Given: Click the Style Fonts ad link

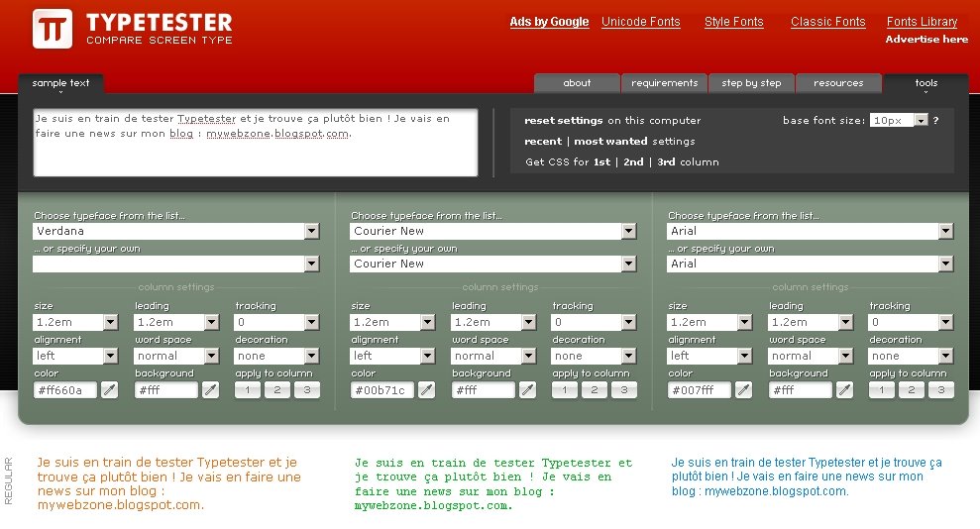Looking at the screenshot, I should [733, 22].
